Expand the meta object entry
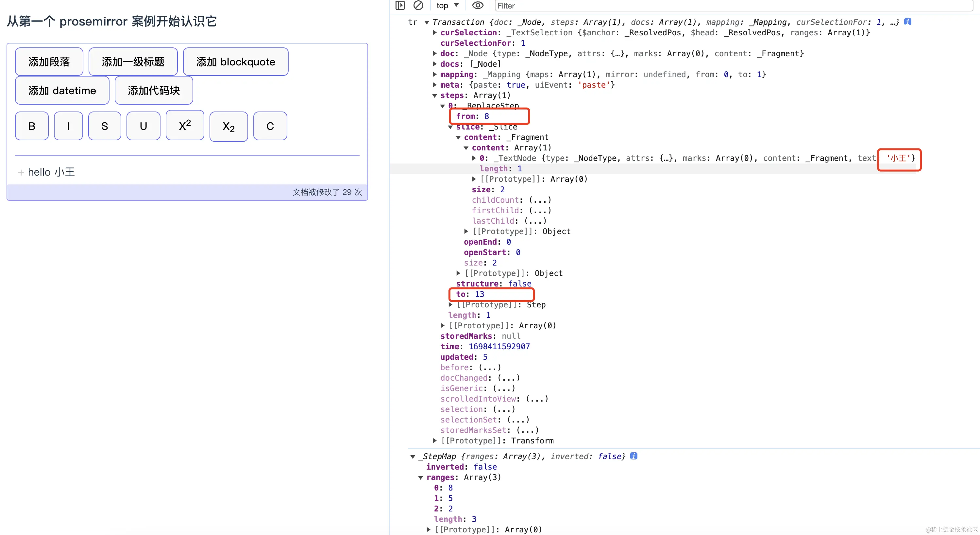The image size is (980, 535). 435,85
